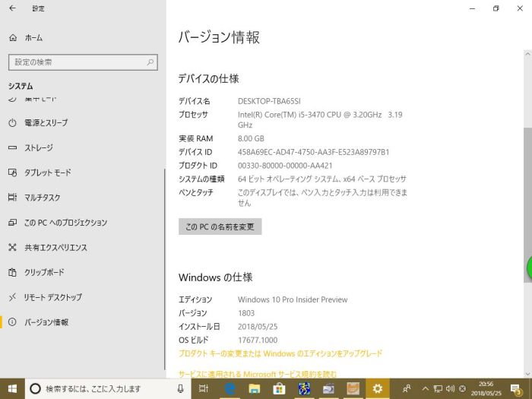Open クリップボード settings
Screen dimensions: 532x399
point(44,272)
